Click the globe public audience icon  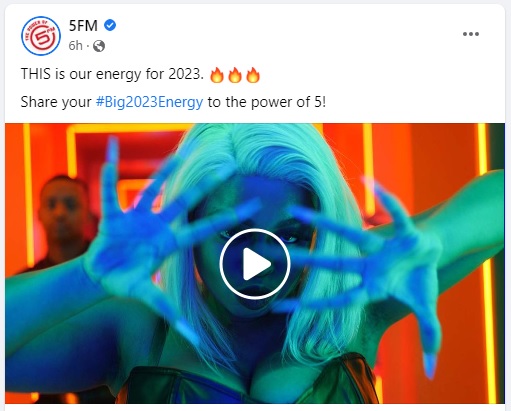coord(99,46)
